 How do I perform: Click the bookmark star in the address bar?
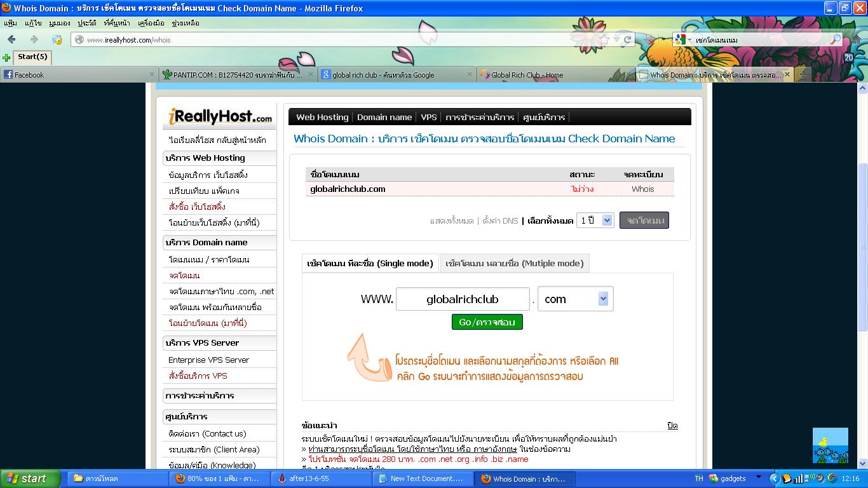coord(604,39)
